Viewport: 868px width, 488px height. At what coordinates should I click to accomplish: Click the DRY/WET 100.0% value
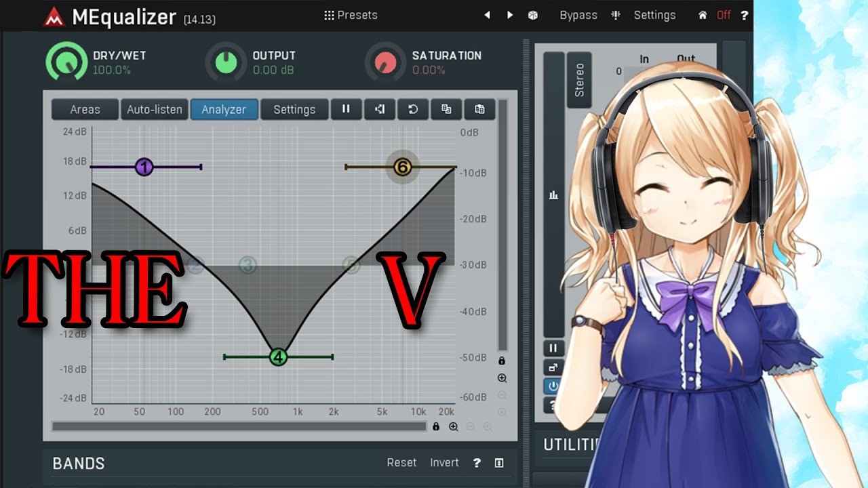[x=112, y=70]
